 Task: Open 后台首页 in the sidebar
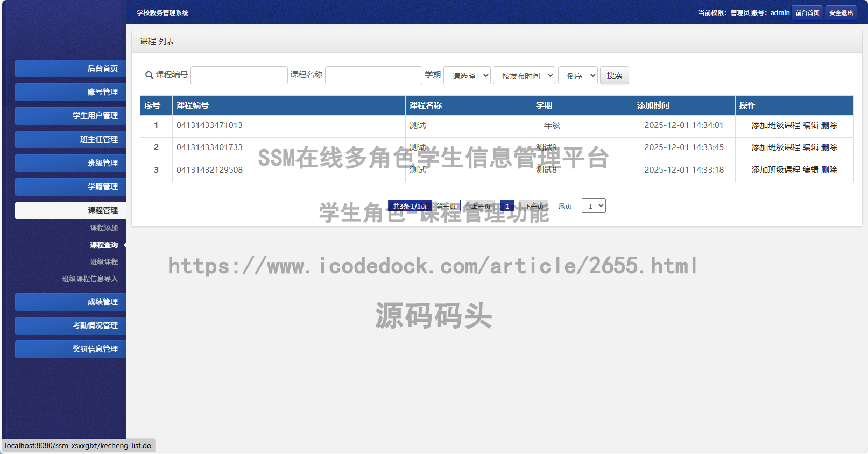70,68
